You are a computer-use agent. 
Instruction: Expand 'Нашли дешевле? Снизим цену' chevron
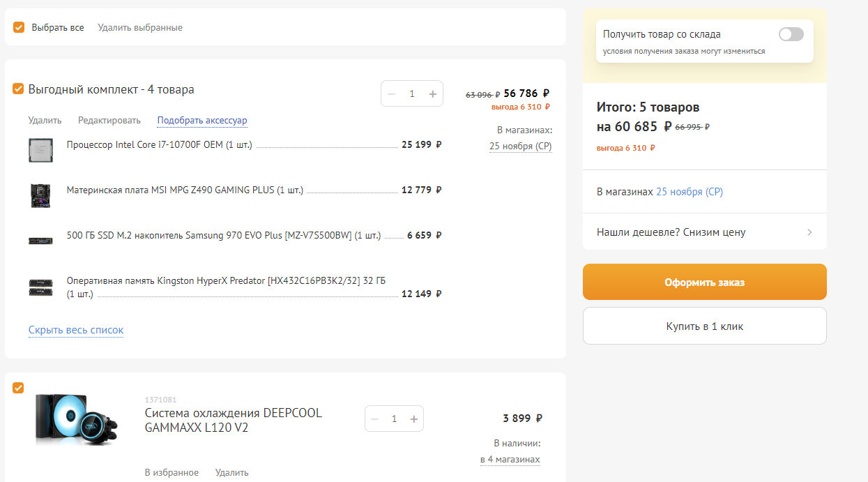809,232
